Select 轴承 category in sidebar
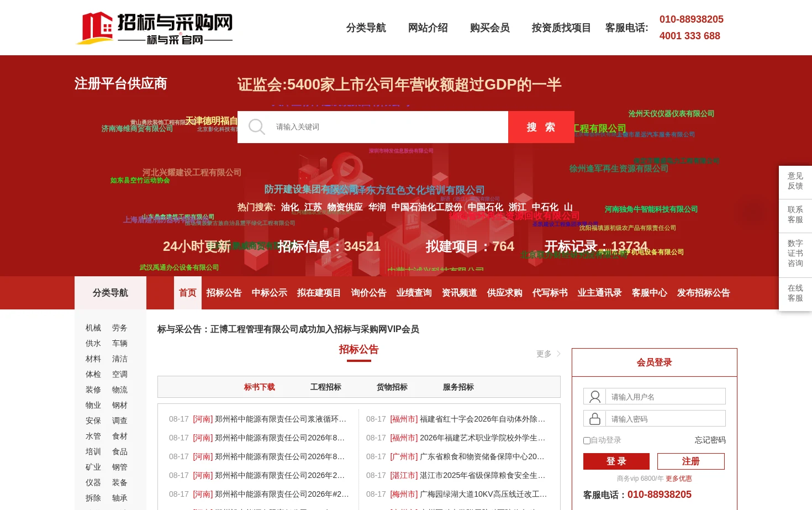The height and width of the screenshot is (510, 812). point(120,498)
